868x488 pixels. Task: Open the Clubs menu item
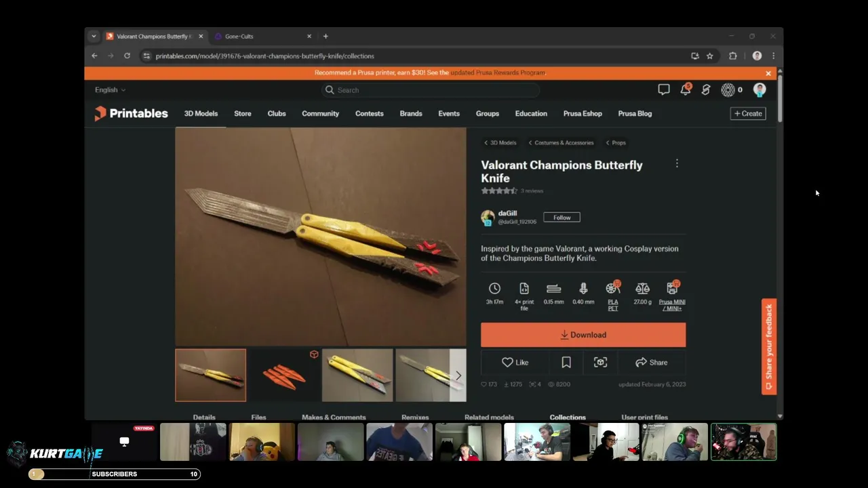coord(277,114)
